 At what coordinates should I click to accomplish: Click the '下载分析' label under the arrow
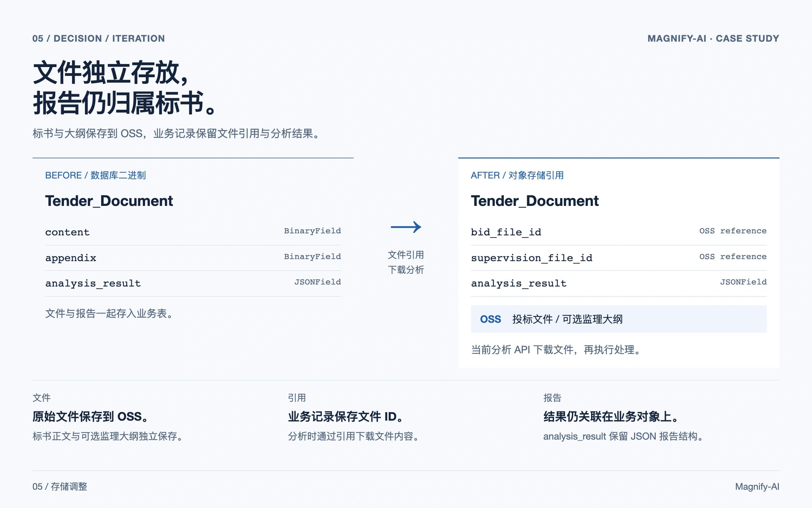(406, 270)
